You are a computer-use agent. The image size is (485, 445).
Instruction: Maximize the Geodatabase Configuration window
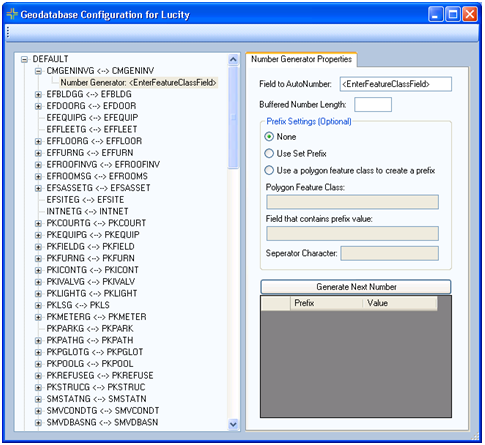[x=453, y=14]
